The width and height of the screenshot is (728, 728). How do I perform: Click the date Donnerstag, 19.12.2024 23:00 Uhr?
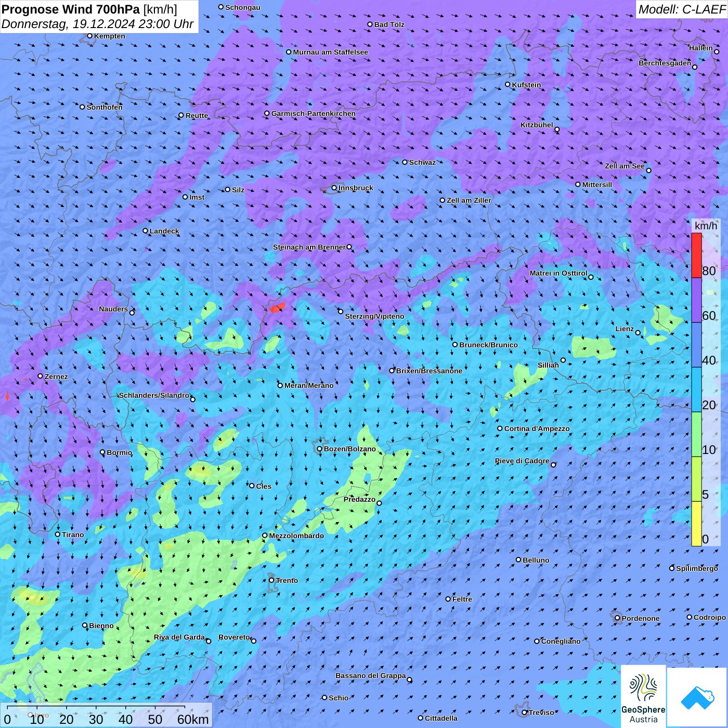tap(97, 24)
